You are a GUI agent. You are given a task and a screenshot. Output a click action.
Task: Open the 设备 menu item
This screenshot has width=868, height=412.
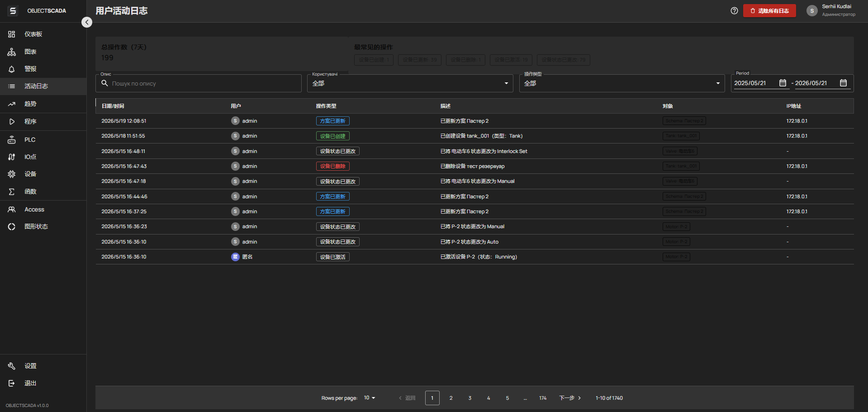(43, 174)
